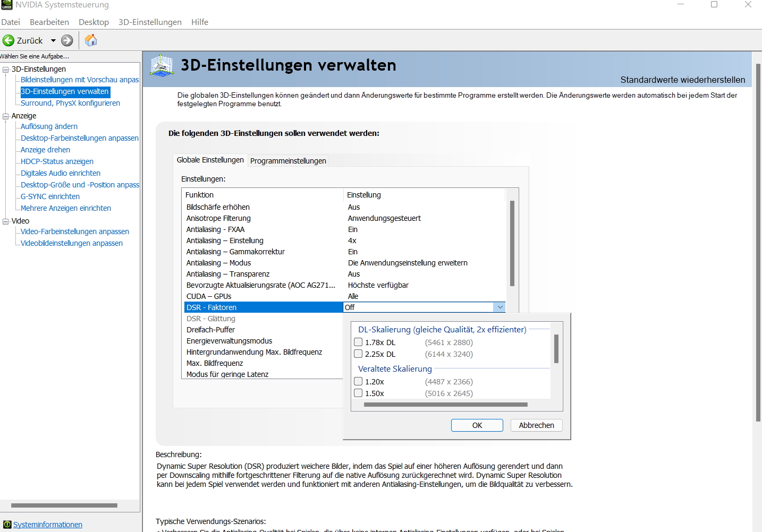Screen dimensions: 762x532
Task: Click the green Zurück back arrow icon
Action: (x=9, y=40)
